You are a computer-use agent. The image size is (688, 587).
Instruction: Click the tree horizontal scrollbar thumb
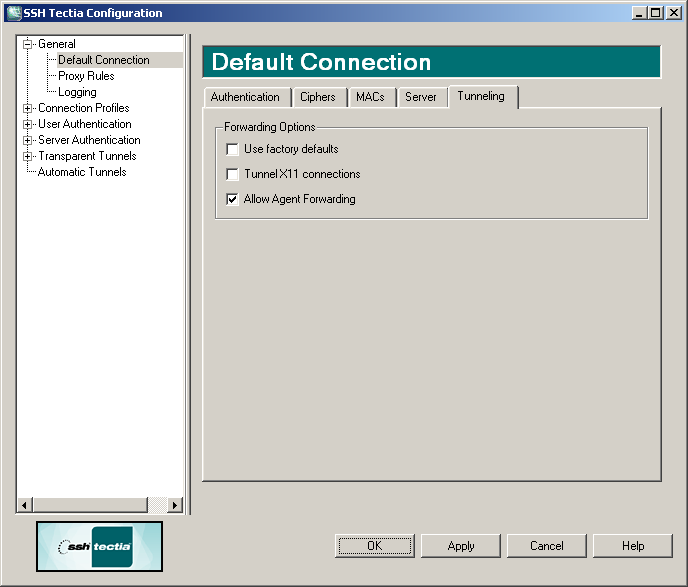[90, 505]
